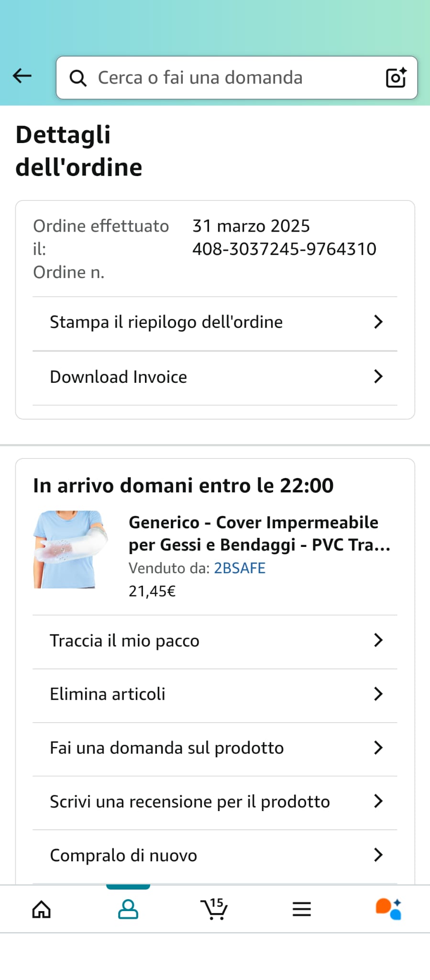Expand chevron next to Stampa il riepilogo
This screenshot has height=980, width=430.
[378, 322]
